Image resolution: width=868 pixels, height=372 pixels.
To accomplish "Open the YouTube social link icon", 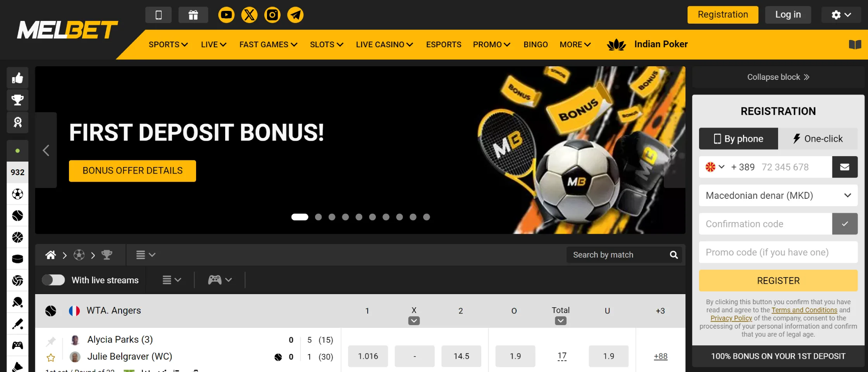I will pos(226,15).
